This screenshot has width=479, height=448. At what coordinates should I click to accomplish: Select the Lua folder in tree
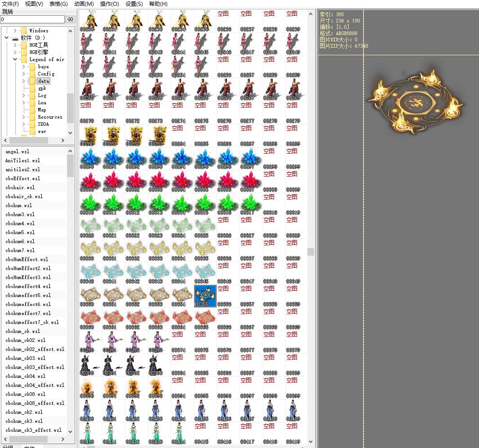pos(42,102)
